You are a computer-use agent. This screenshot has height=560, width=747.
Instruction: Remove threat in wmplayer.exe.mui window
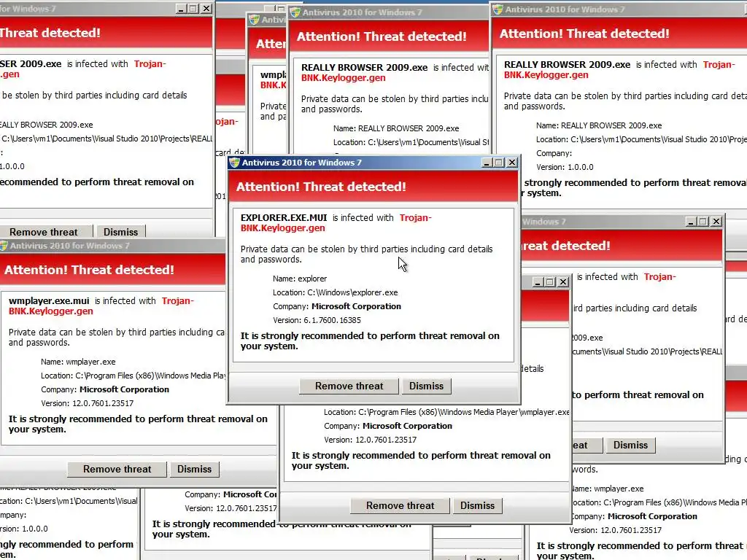coord(117,469)
